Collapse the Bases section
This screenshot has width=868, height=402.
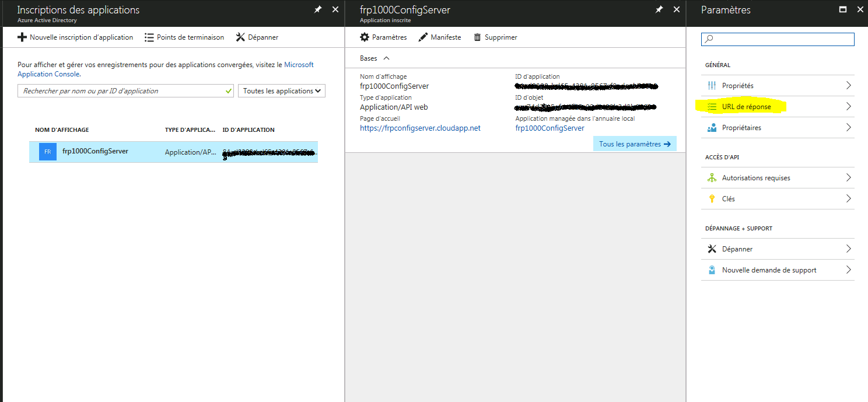pyautogui.click(x=386, y=58)
